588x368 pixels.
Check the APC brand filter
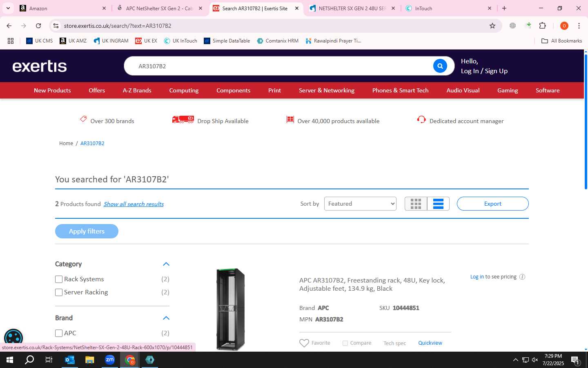59,333
